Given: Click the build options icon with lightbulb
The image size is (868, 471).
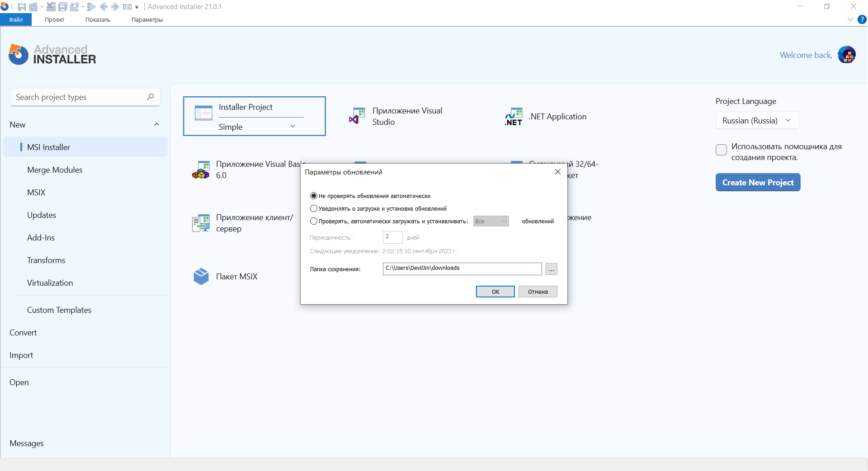Looking at the screenshot, I should (x=75, y=7).
